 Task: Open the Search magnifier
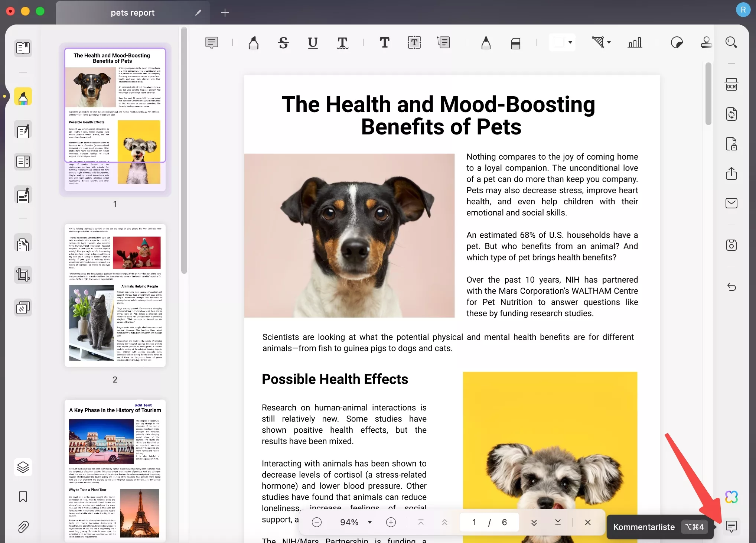731,42
